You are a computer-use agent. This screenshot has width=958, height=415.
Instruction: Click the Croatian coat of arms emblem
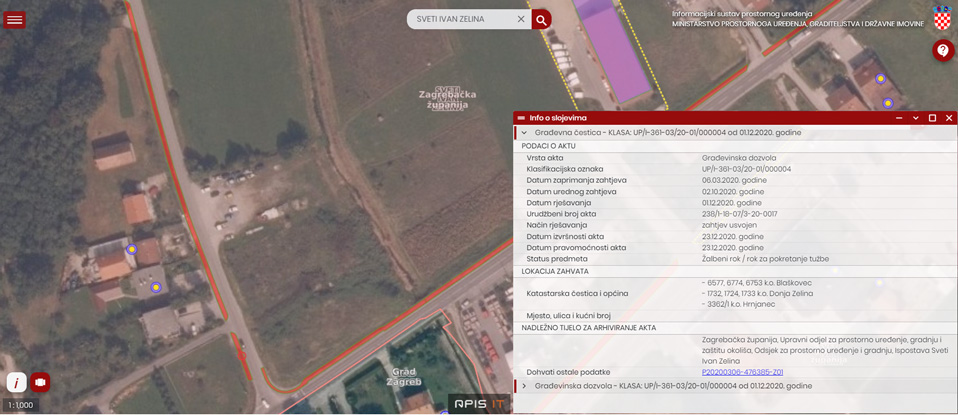942,18
